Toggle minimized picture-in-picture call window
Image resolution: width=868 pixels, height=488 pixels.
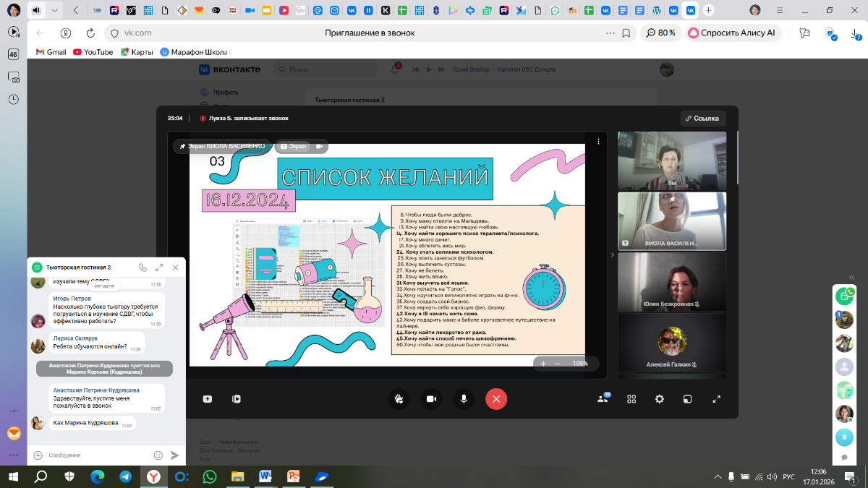click(x=688, y=398)
